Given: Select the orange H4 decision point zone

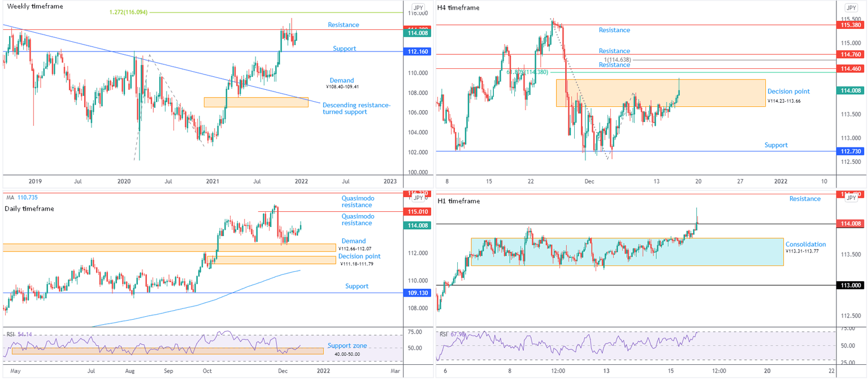Looking at the screenshot, I should pyautogui.click(x=661, y=93).
